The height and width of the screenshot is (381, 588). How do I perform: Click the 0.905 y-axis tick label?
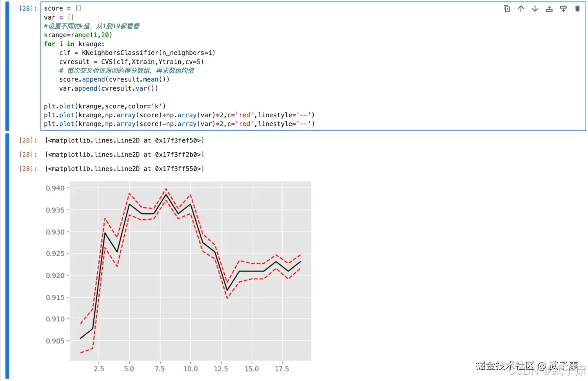[55, 341]
